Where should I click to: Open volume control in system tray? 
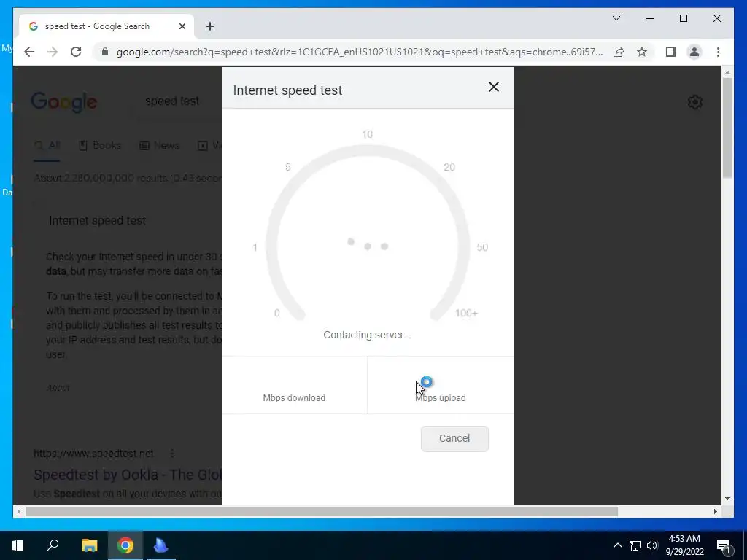point(651,545)
